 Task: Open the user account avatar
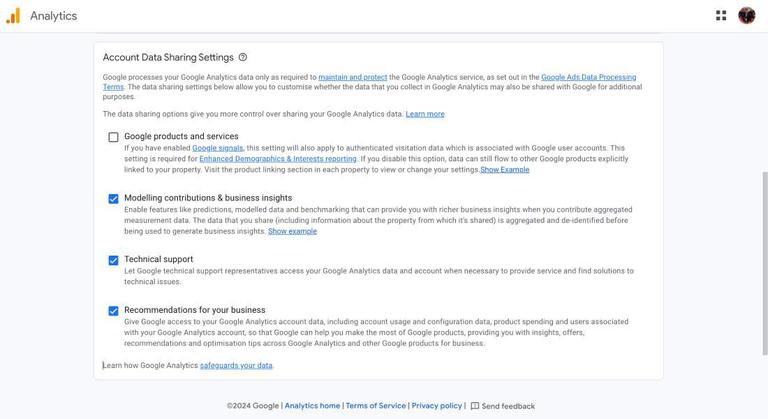point(747,16)
